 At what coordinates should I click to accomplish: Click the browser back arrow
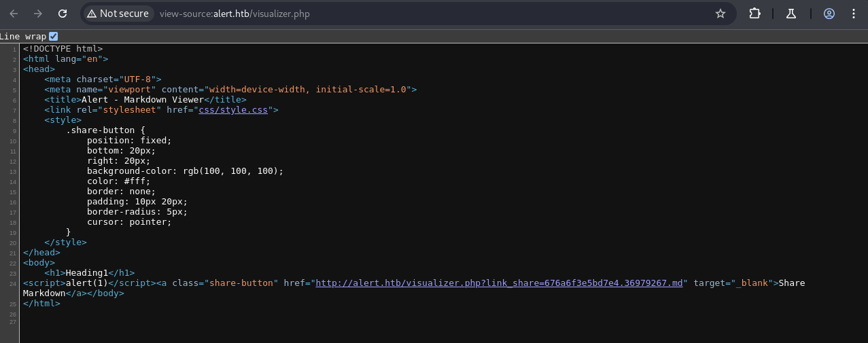tap(14, 14)
